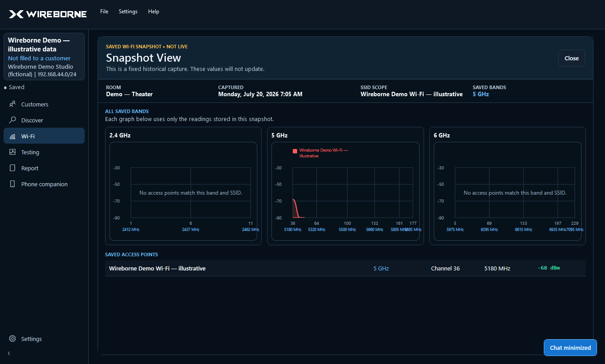Image resolution: width=605 pixels, height=364 pixels.
Task: Click the 'Saved' status indicator
Action: click(x=14, y=87)
